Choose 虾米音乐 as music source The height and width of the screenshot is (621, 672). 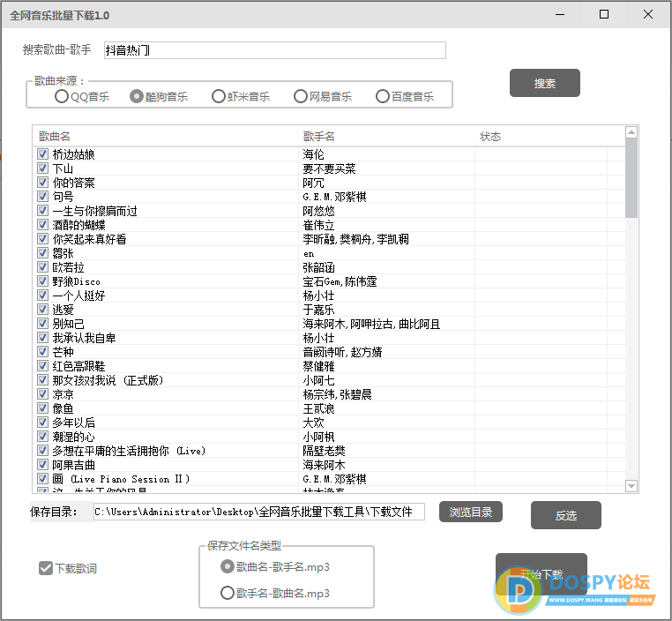click(x=220, y=96)
